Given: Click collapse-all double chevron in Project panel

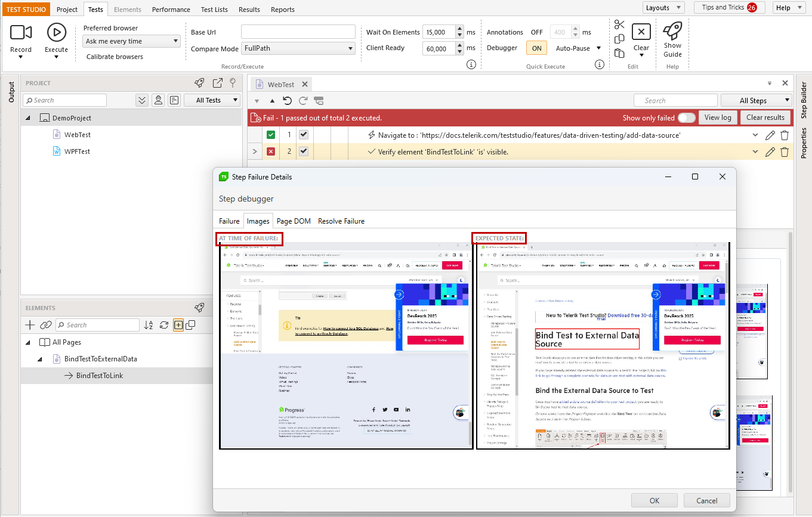Looking at the screenshot, I should click(142, 100).
